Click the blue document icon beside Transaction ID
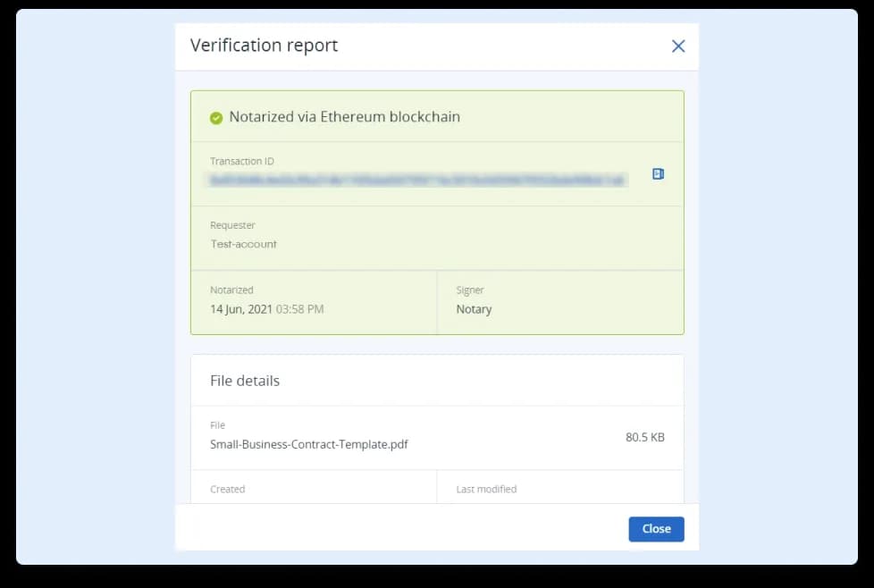This screenshot has height=588, width=874. [659, 174]
